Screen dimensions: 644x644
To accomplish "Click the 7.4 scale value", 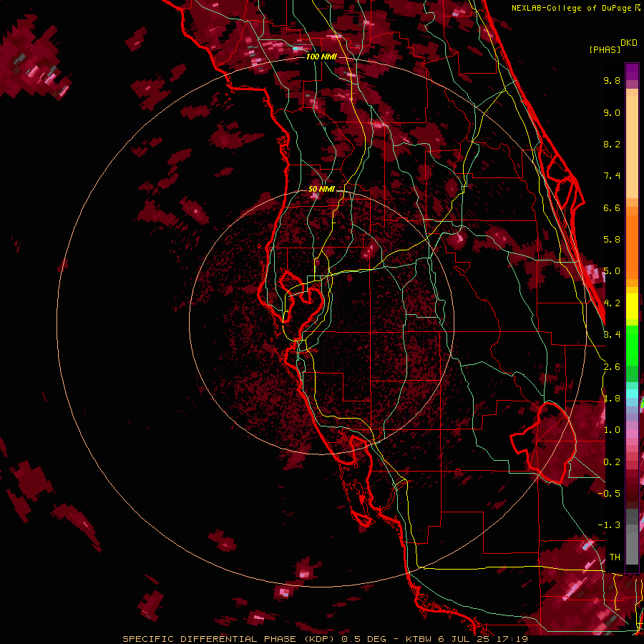I will 612,176.
